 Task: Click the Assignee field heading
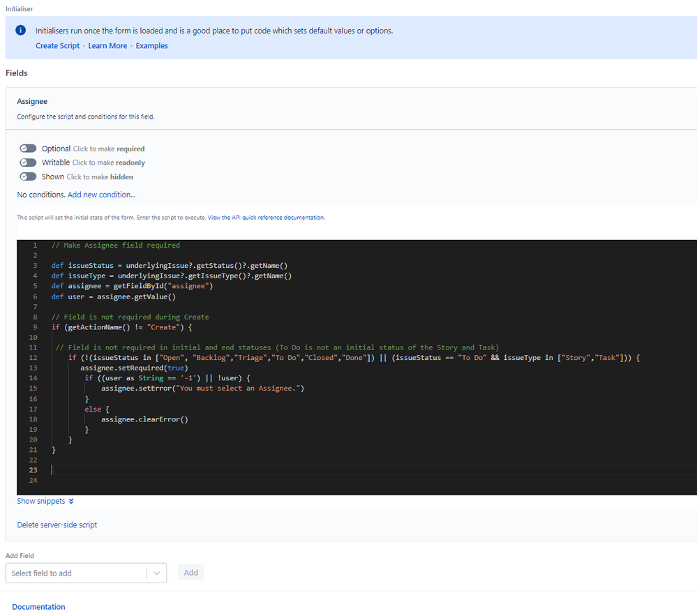pyautogui.click(x=32, y=101)
